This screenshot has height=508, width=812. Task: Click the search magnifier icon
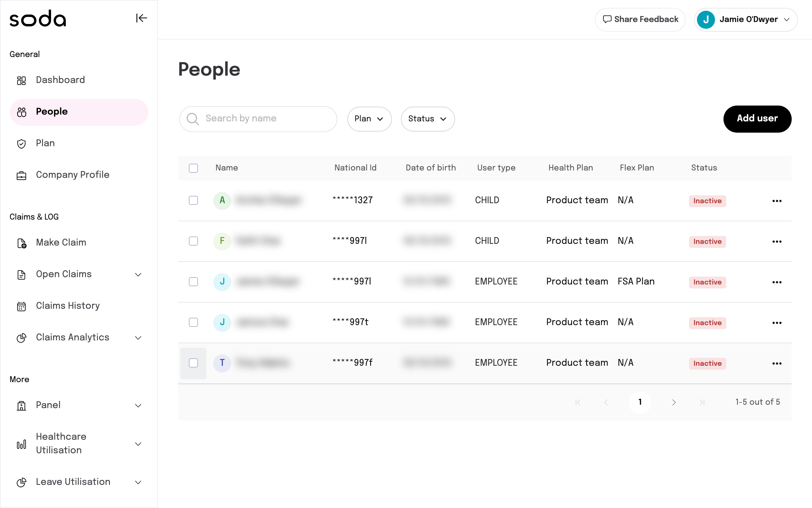(x=193, y=119)
